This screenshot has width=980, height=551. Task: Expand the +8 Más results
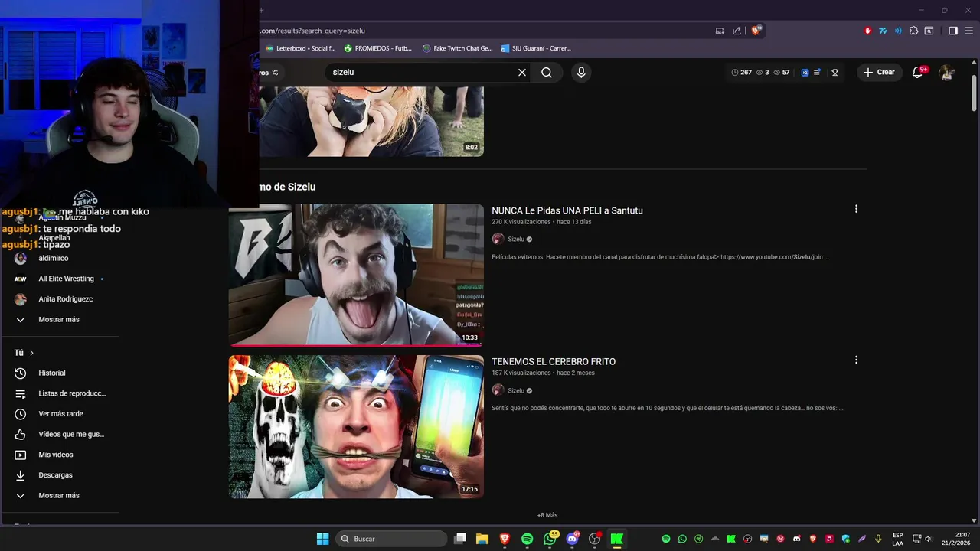point(547,515)
